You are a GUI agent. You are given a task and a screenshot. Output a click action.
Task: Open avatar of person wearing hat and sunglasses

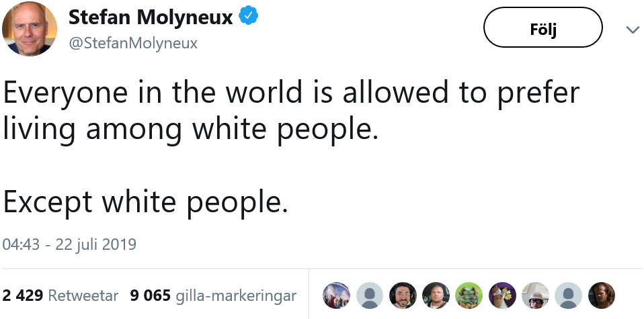[535, 295]
